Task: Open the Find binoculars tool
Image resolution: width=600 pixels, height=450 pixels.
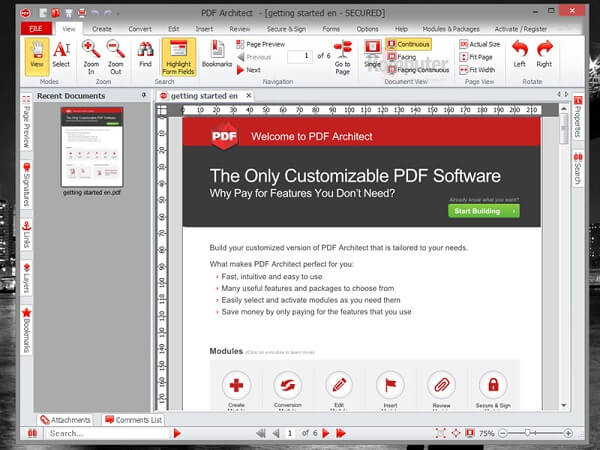Action: click(x=145, y=55)
